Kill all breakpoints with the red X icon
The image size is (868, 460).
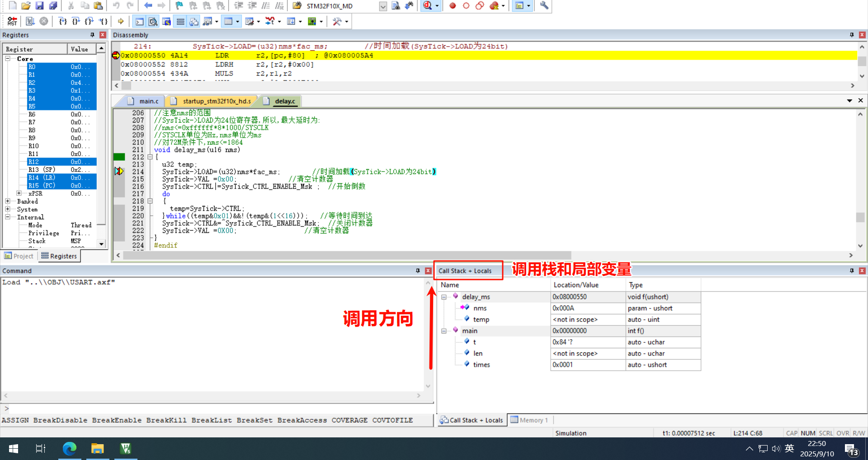[x=494, y=5]
